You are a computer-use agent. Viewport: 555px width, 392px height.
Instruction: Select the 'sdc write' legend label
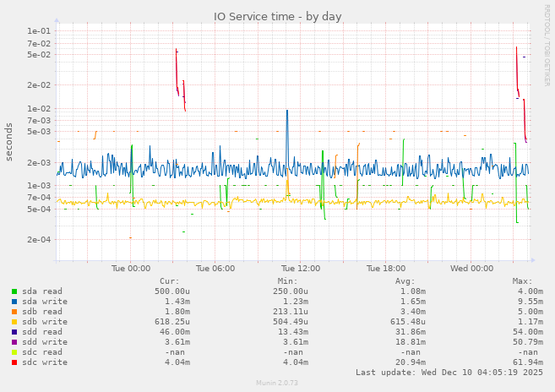point(45,362)
